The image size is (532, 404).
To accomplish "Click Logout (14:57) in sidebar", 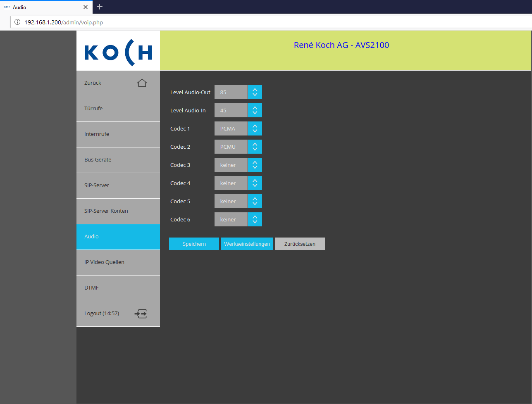I will tap(118, 314).
